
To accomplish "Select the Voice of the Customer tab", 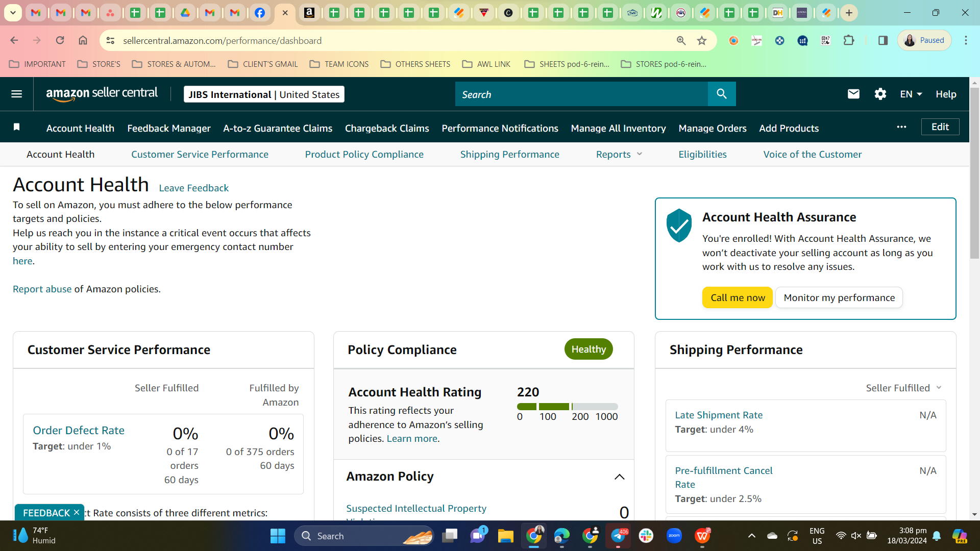I will click(812, 154).
